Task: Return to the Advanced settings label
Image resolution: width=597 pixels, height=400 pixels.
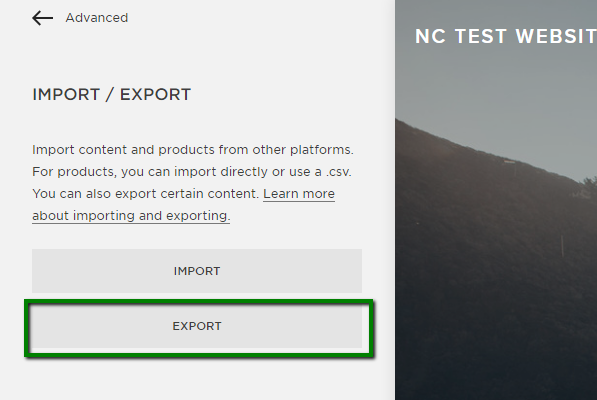Action: coord(97,18)
